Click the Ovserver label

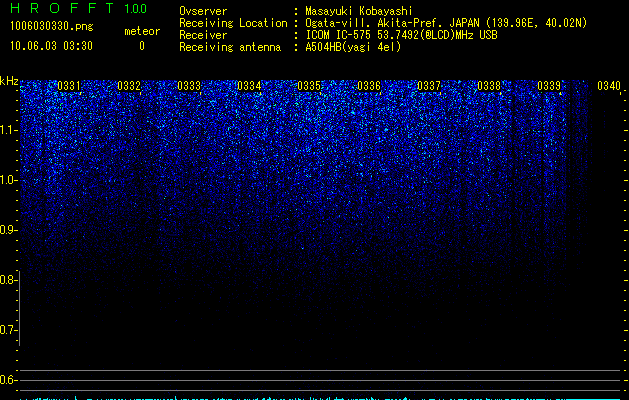tap(203, 11)
